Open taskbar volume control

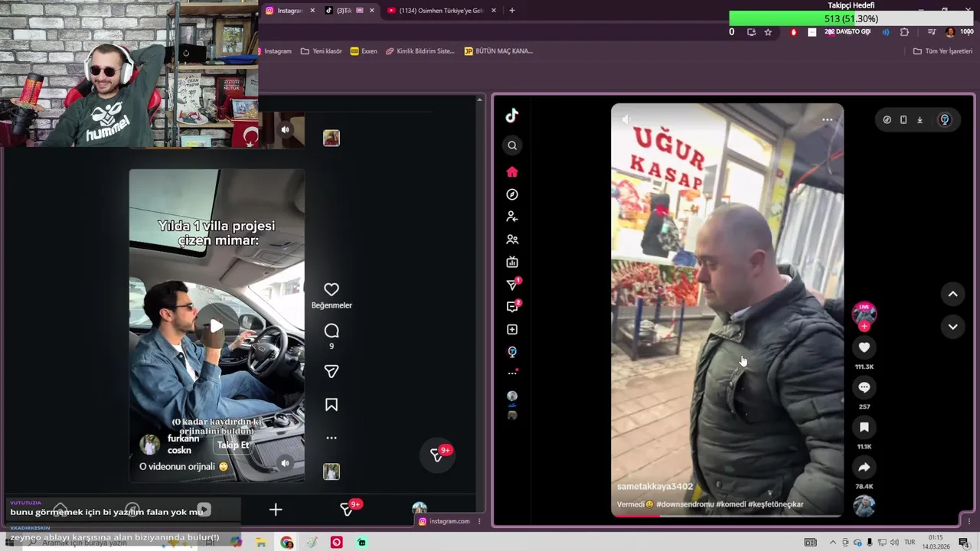894,543
